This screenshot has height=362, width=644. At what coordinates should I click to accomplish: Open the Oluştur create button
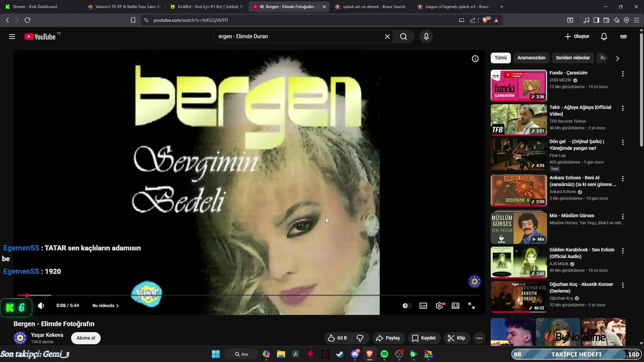coord(577,36)
